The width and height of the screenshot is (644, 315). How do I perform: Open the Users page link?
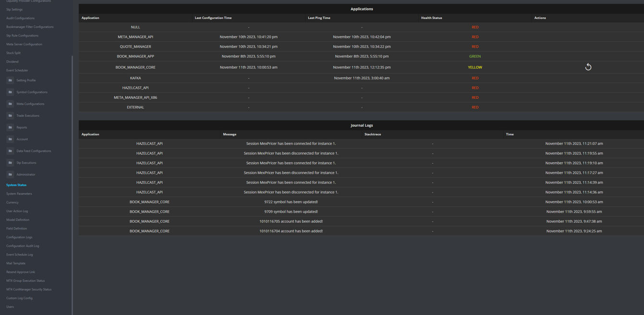(x=10, y=307)
